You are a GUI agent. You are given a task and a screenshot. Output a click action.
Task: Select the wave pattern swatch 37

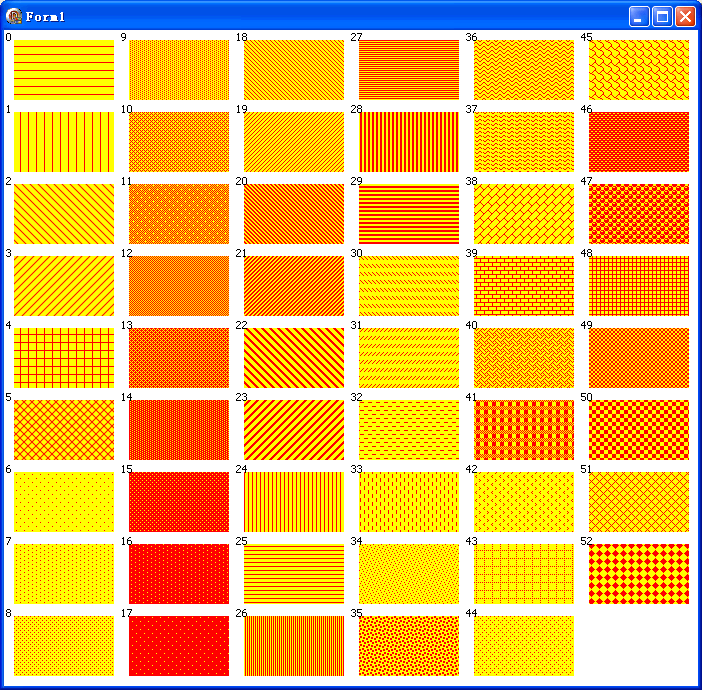pos(524,142)
